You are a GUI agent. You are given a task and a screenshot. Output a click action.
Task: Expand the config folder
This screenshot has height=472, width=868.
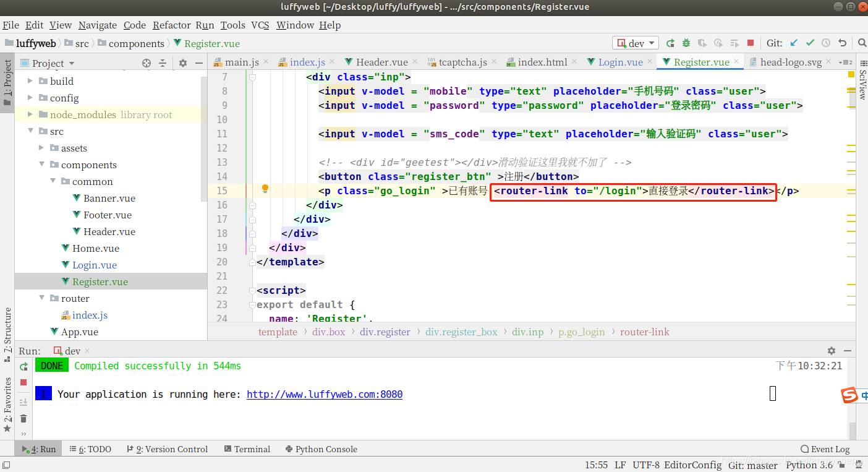[31, 98]
